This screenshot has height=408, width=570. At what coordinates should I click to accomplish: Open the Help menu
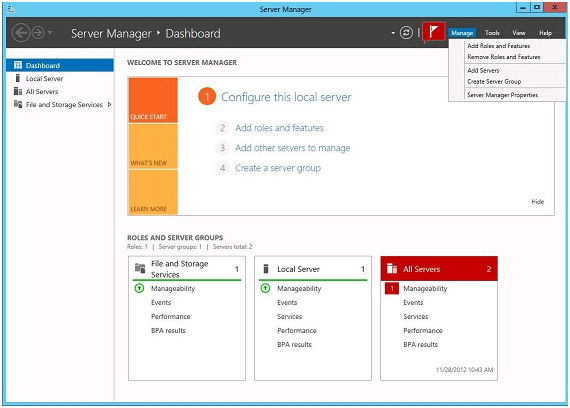pyautogui.click(x=545, y=33)
